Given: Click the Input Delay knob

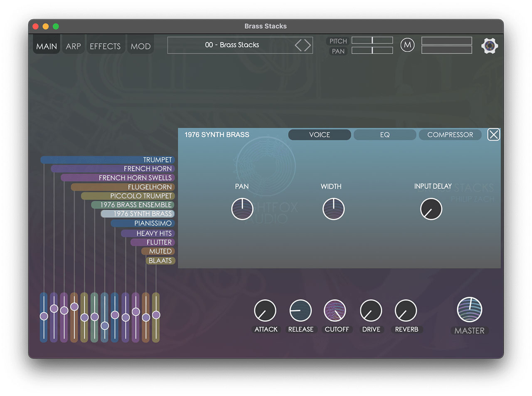Looking at the screenshot, I should [x=431, y=209].
